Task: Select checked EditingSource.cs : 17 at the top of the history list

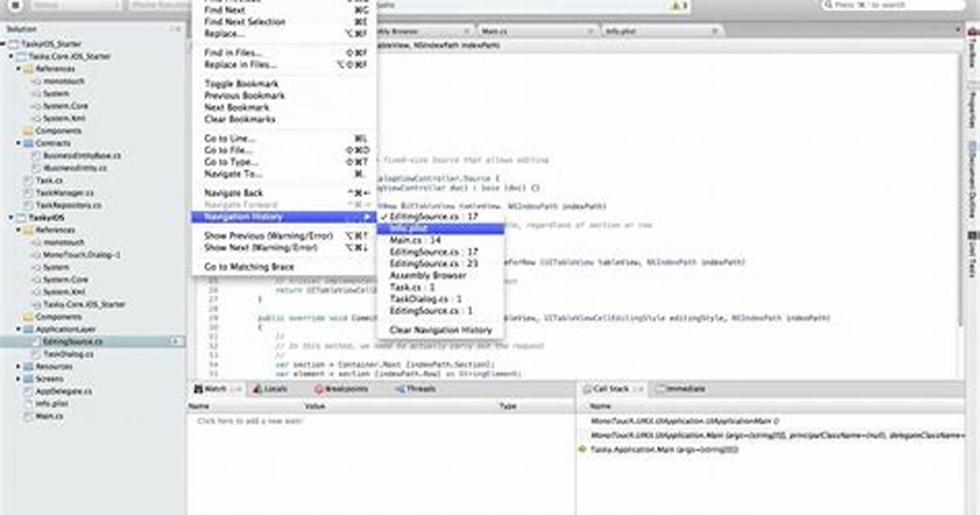Action: pyautogui.click(x=441, y=216)
